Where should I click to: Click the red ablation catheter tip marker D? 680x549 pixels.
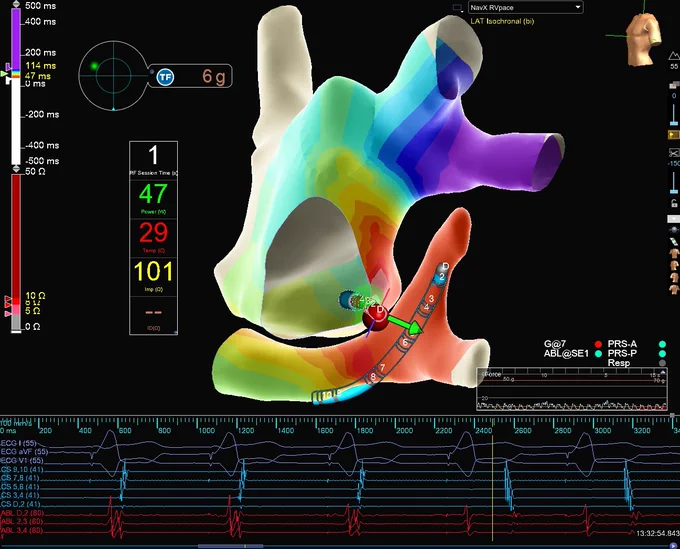click(x=376, y=316)
